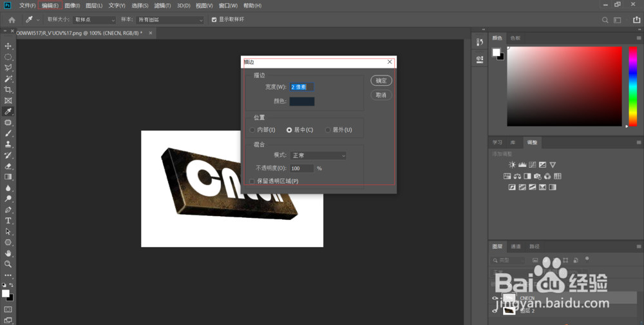Add a Black & White adjustment
The width and height of the screenshot is (644, 325).
(527, 176)
